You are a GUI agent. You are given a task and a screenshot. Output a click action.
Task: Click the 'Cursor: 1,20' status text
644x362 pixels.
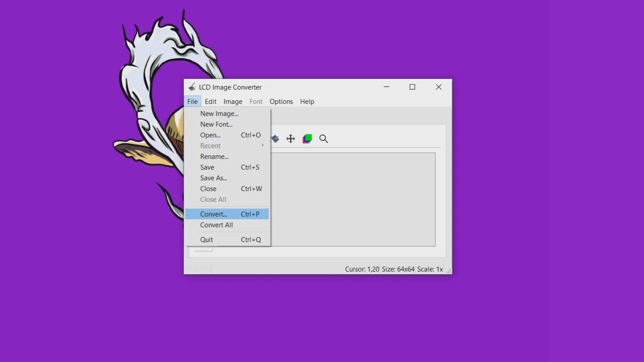click(362, 269)
